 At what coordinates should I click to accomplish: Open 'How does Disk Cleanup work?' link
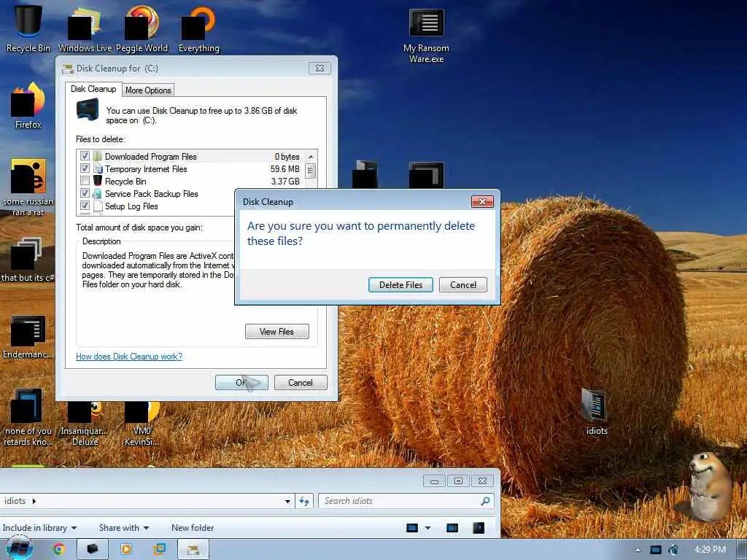129,357
